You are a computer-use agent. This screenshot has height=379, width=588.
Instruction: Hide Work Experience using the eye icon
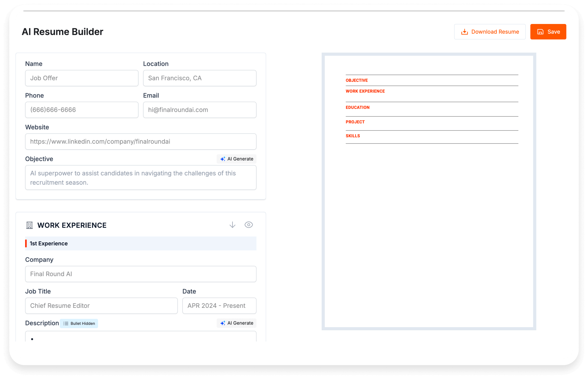click(x=249, y=225)
